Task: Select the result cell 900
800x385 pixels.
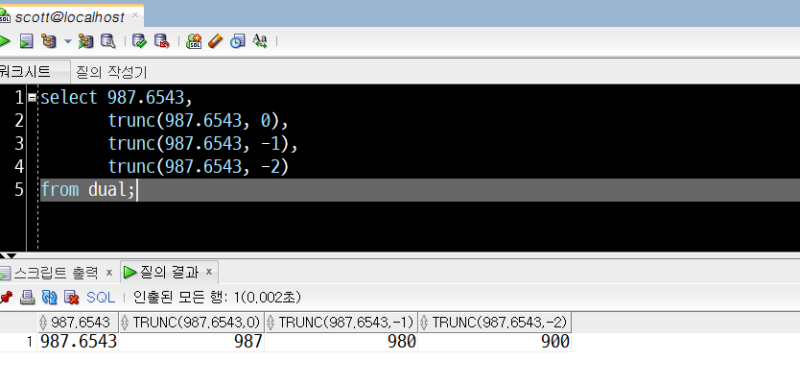Action: (494, 342)
